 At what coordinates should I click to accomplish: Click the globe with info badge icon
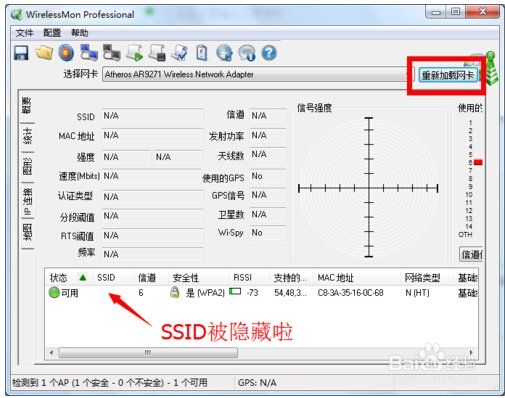coord(247,53)
